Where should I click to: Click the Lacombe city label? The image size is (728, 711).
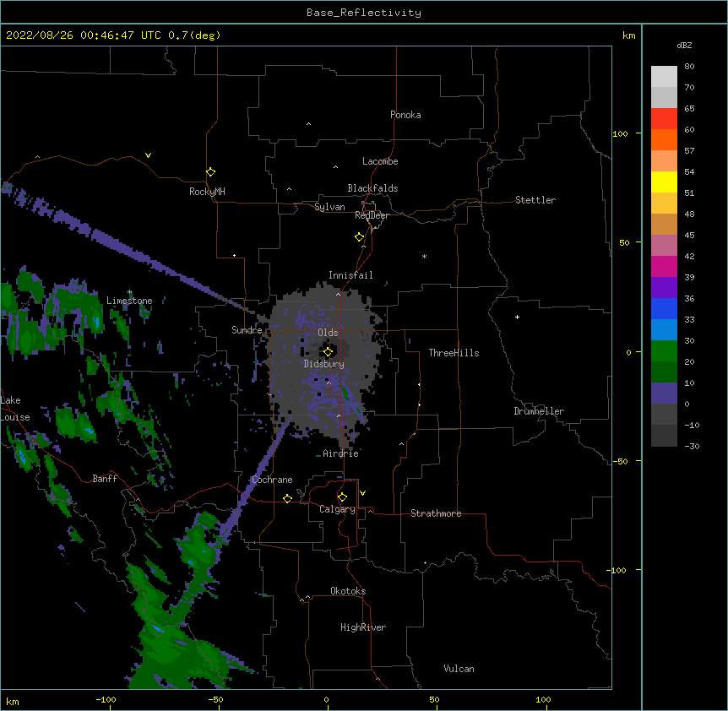click(380, 161)
